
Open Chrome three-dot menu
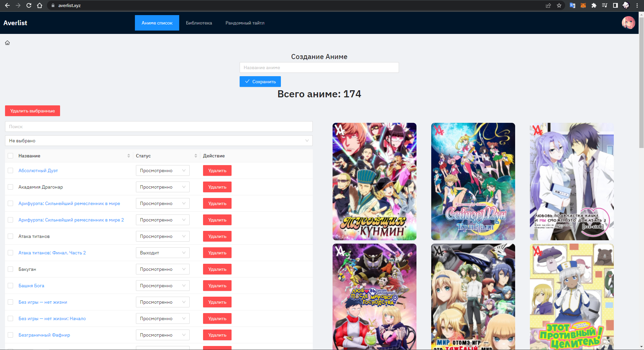(x=637, y=5)
